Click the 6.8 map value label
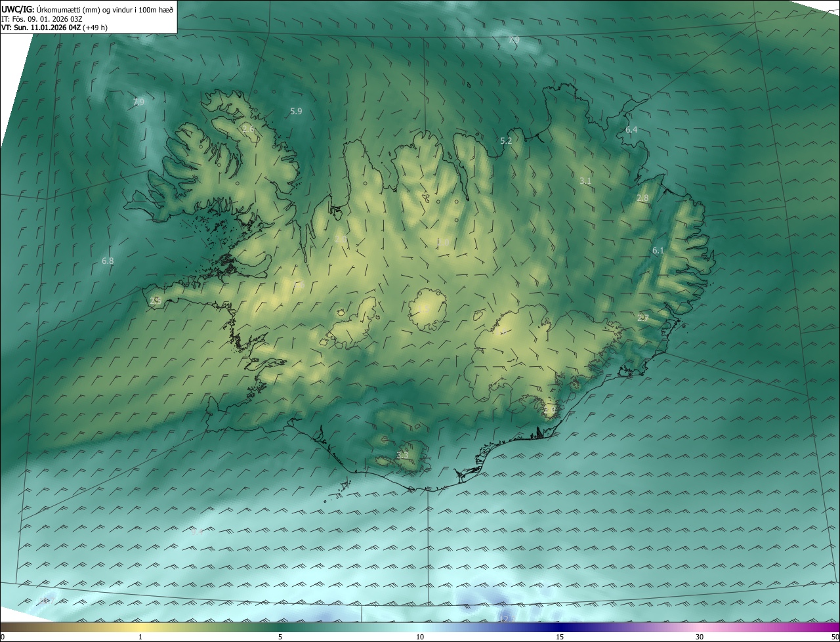 click(x=108, y=261)
